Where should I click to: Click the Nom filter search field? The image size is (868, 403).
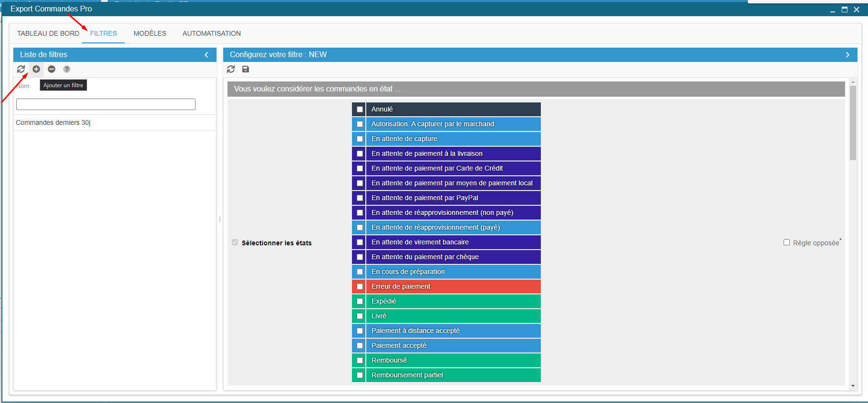pyautogui.click(x=106, y=104)
